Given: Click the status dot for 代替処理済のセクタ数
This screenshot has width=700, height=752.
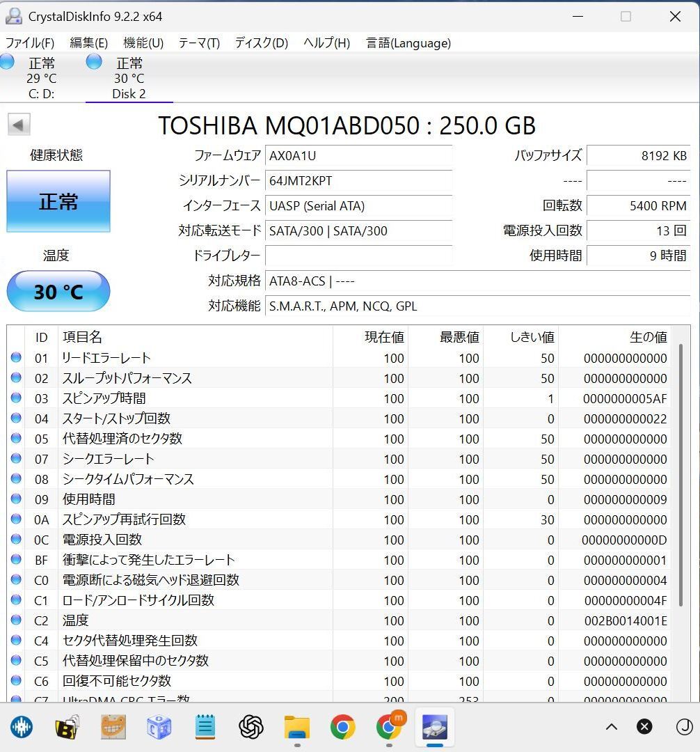Looking at the screenshot, I should tap(16, 438).
